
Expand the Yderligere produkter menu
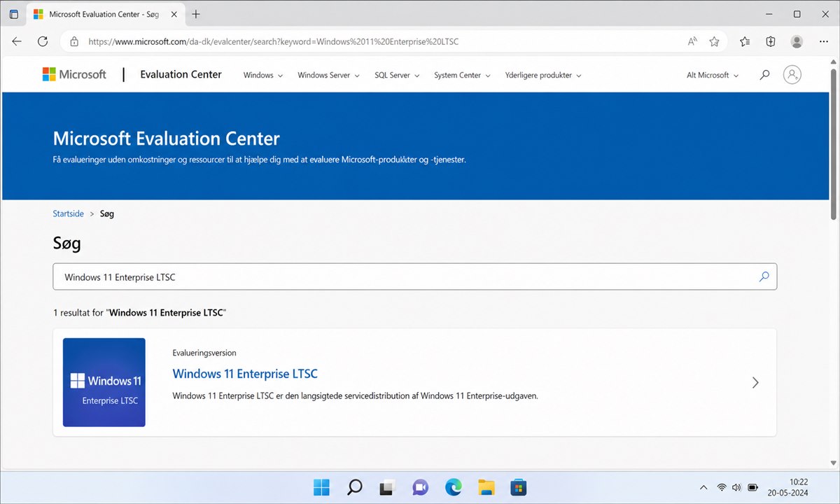click(x=543, y=75)
